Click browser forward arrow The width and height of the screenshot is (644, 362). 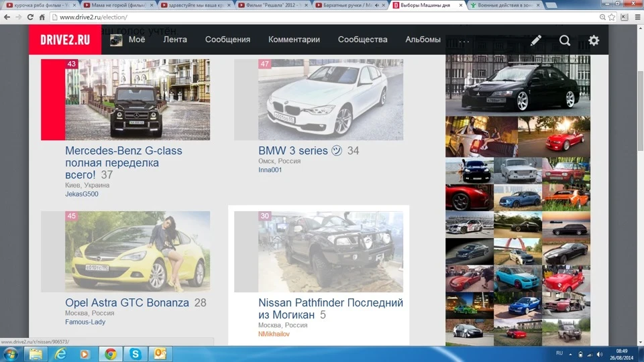pyautogui.click(x=19, y=17)
